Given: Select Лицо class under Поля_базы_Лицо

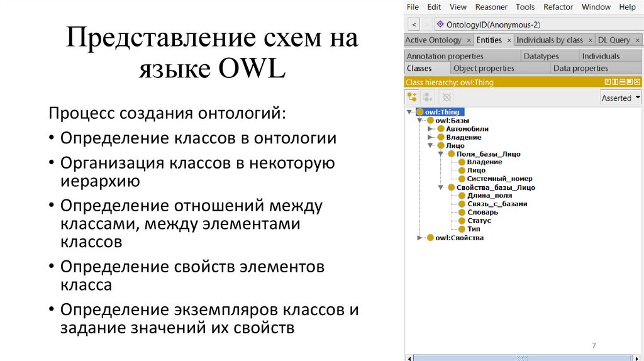Looking at the screenshot, I should [x=476, y=170].
